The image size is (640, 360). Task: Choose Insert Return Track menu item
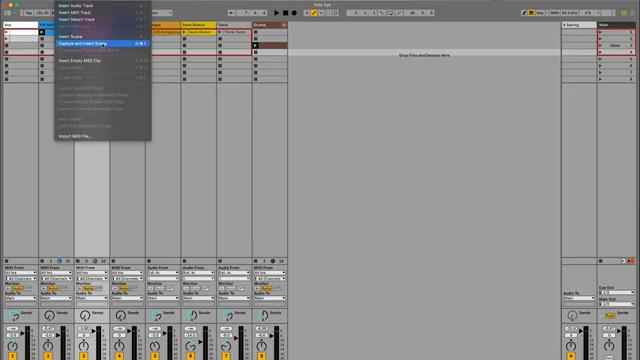[103, 20]
